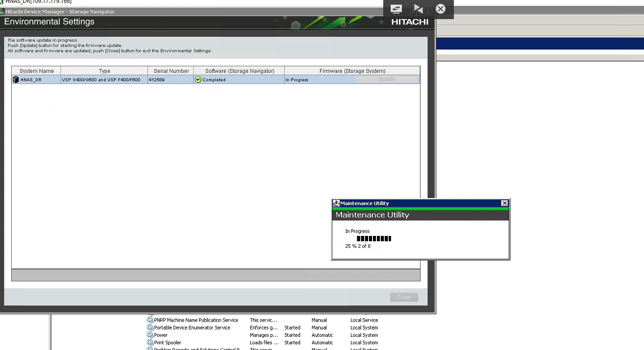Click the Firmware (Storage System) column header
The width and height of the screenshot is (644, 350).
pyautogui.click(x=352, y=71)
